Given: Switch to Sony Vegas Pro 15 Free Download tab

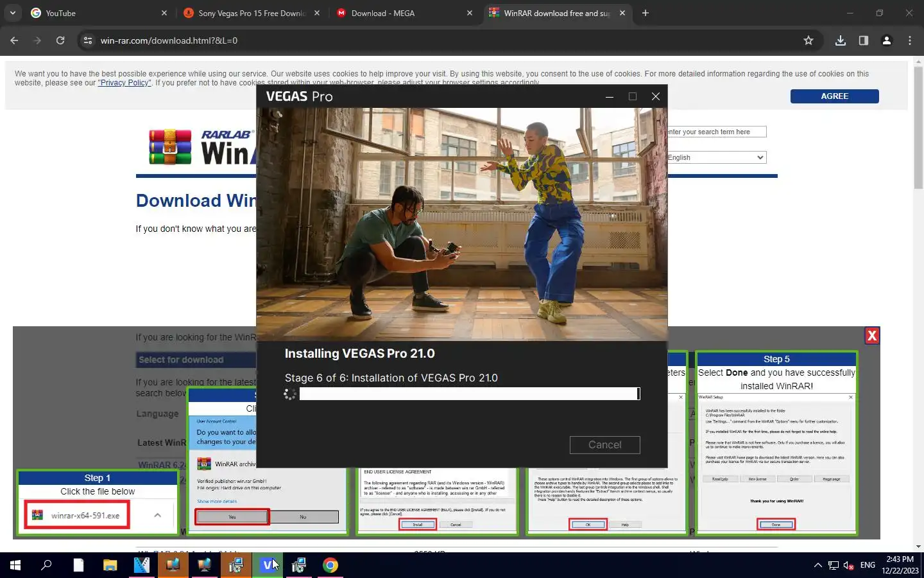Looking at the screenshot, I should [251, 13].
